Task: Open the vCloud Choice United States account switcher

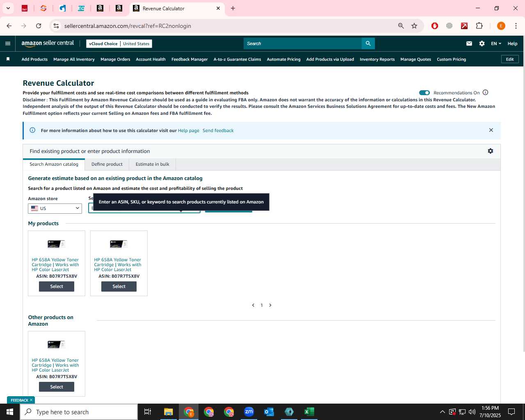Action: [x=119, y=43]
